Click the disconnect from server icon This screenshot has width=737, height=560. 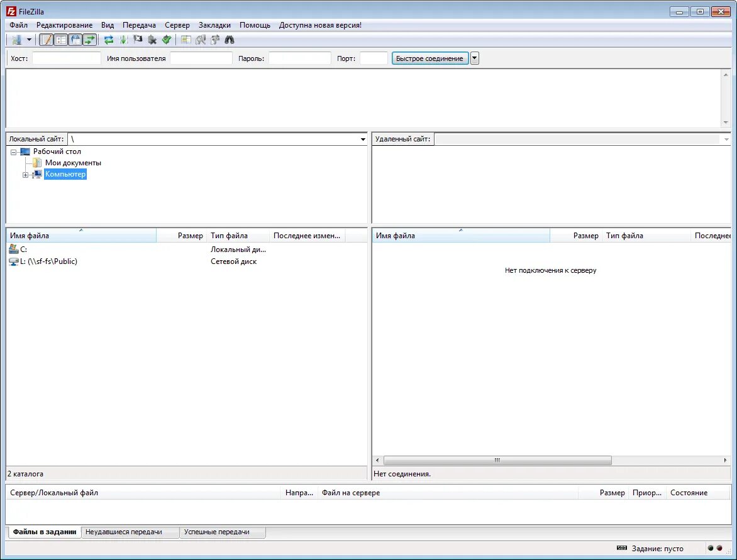tap(152, 40)
